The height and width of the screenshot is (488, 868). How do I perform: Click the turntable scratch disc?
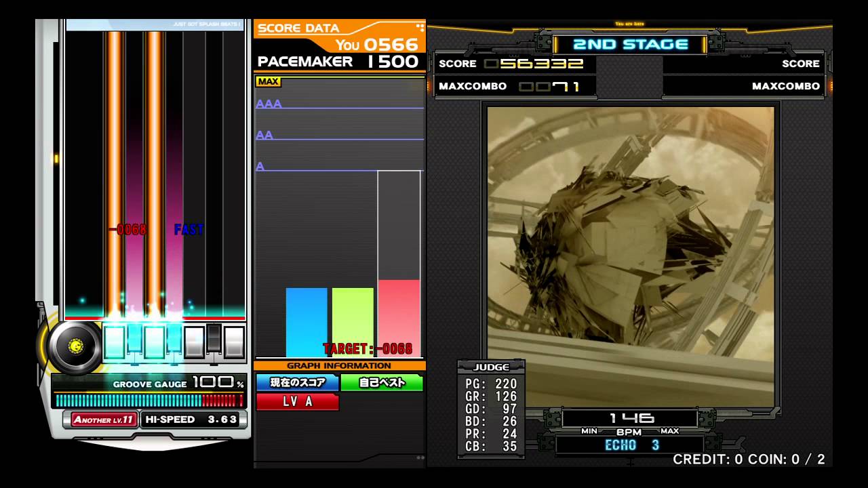[x=75, y=346]
